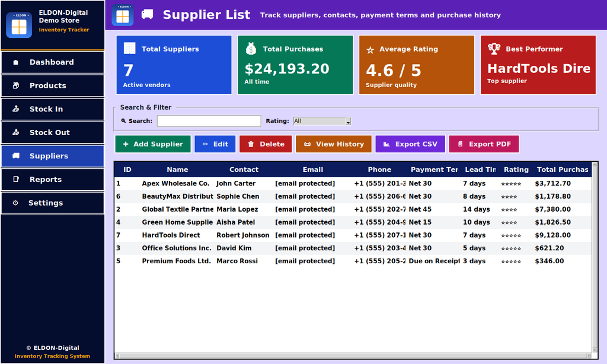Click the magnifier icon next to Search
607x364 pixels.
pos(123,121)
